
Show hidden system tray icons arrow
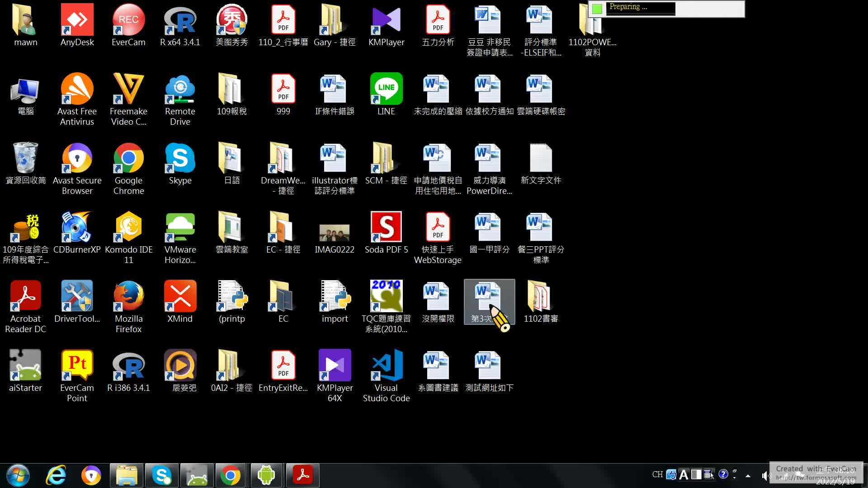(748, 475)
